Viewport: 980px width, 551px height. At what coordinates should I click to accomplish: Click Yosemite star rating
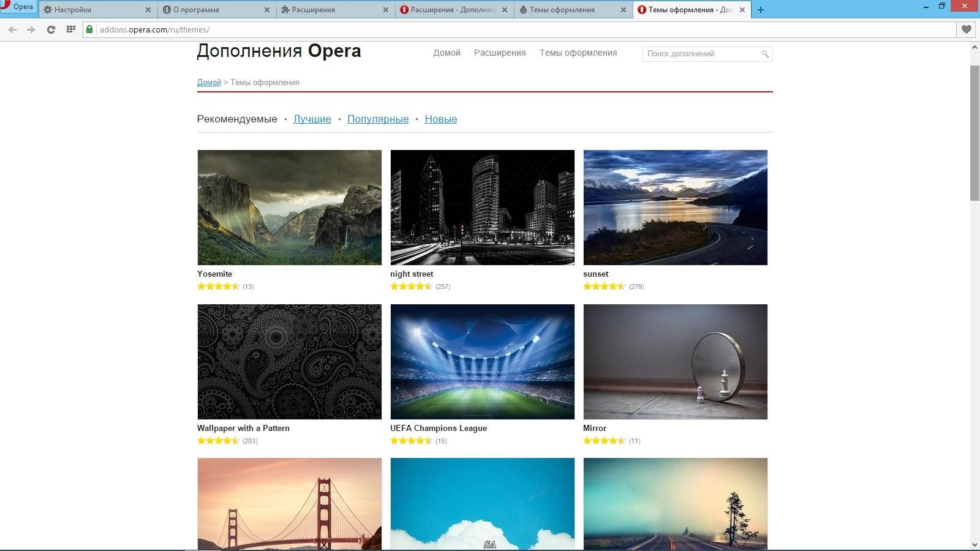[218, 286]
